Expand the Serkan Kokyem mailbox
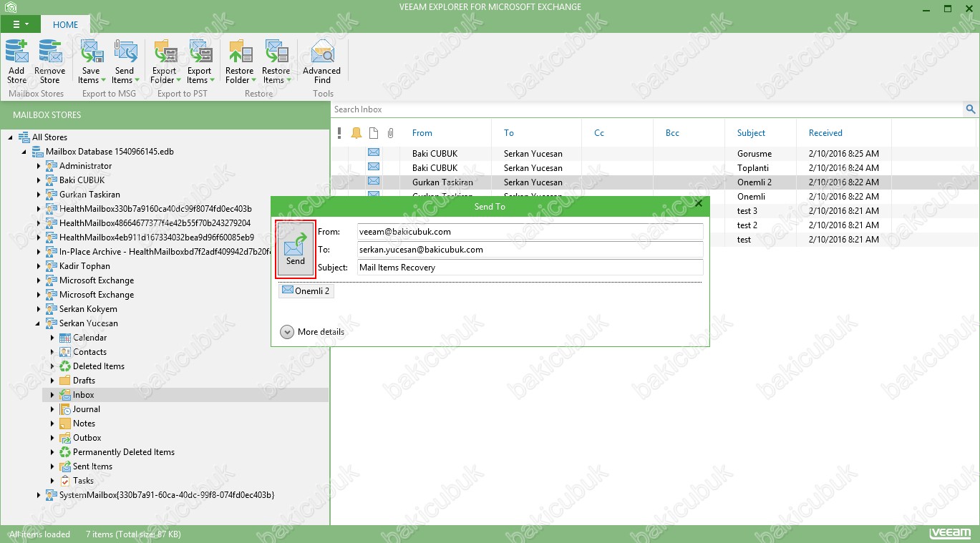Image resolution: width=980 pixels, height=543 pixels. pos(39,309)
